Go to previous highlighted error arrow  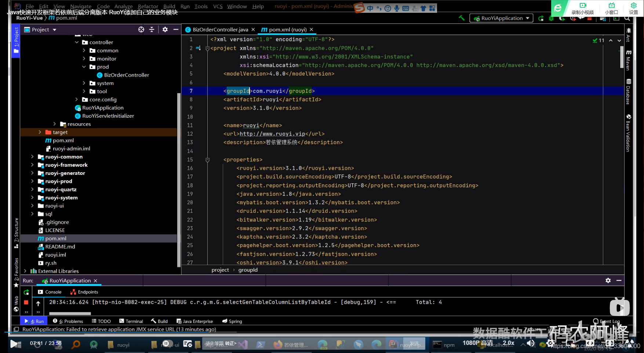pos(611,40)
